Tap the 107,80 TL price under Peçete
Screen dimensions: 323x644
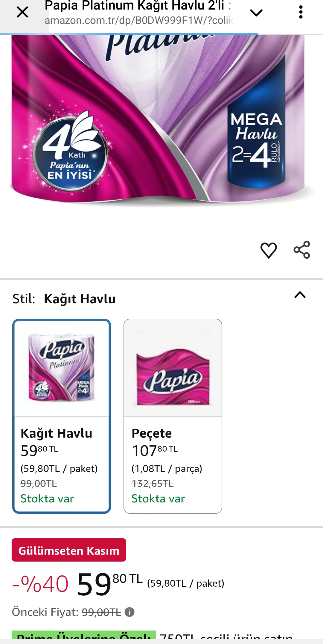tap(155, 450)
